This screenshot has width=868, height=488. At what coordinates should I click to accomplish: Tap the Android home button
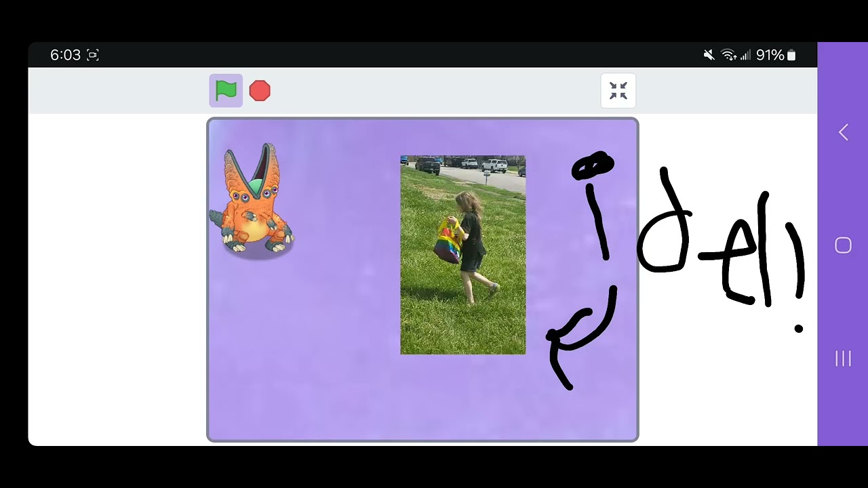coord(843,245)
